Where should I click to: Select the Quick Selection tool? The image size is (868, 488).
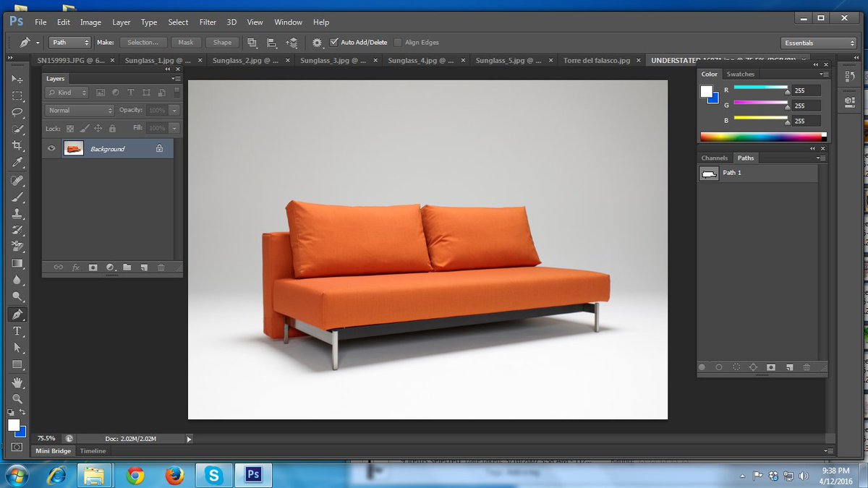17,129
